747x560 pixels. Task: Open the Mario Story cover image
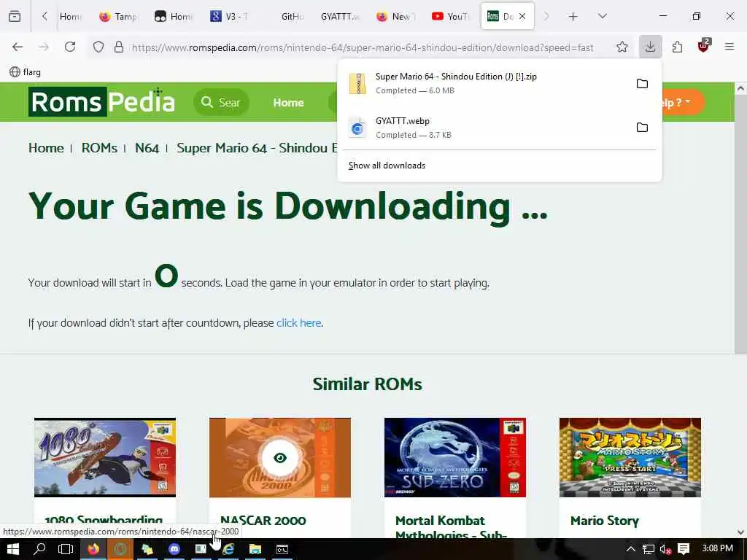[630, 457]
